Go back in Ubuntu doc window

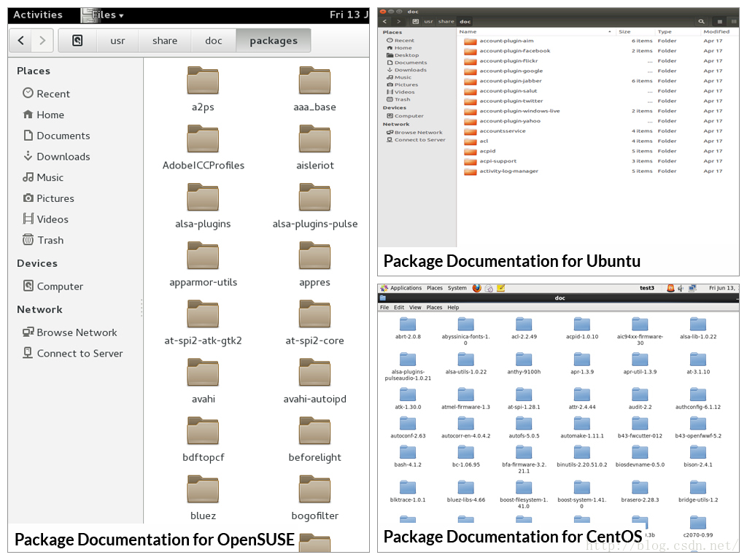coord(385,21)
